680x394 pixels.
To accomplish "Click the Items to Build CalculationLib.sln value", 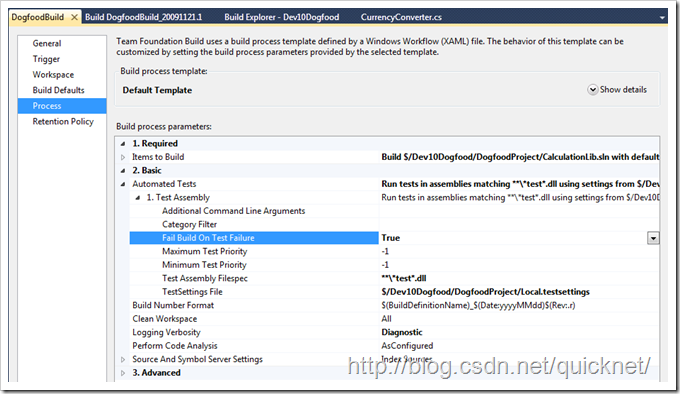I will point(520,157).
